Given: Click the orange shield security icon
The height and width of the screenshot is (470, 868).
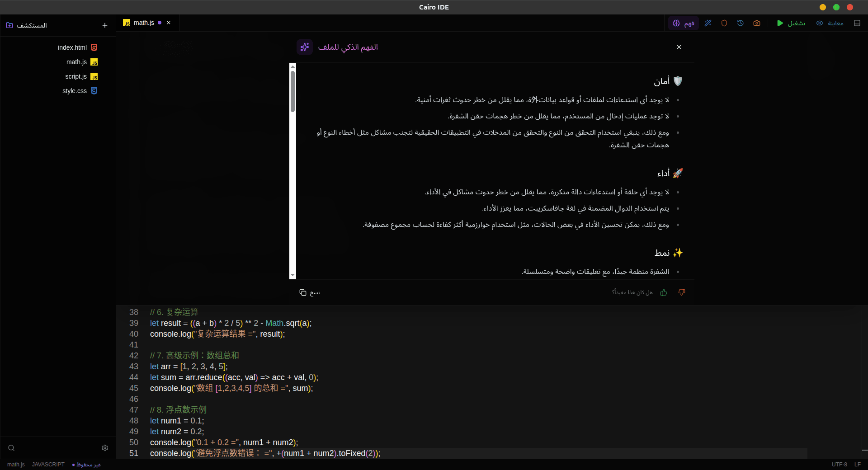Looking at the screenshot, I should (724, 23).
